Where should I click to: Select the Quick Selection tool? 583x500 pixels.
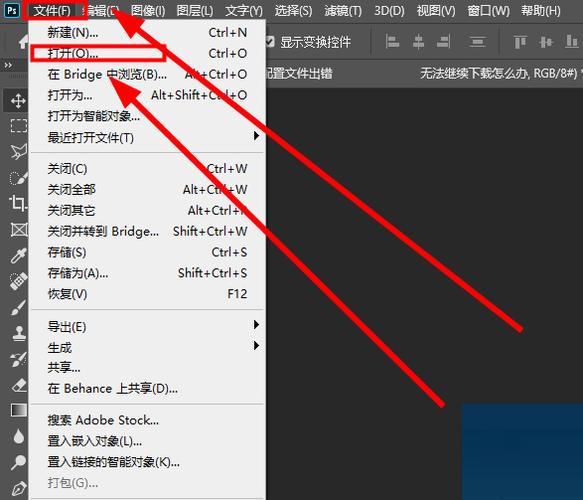(18, 177)
